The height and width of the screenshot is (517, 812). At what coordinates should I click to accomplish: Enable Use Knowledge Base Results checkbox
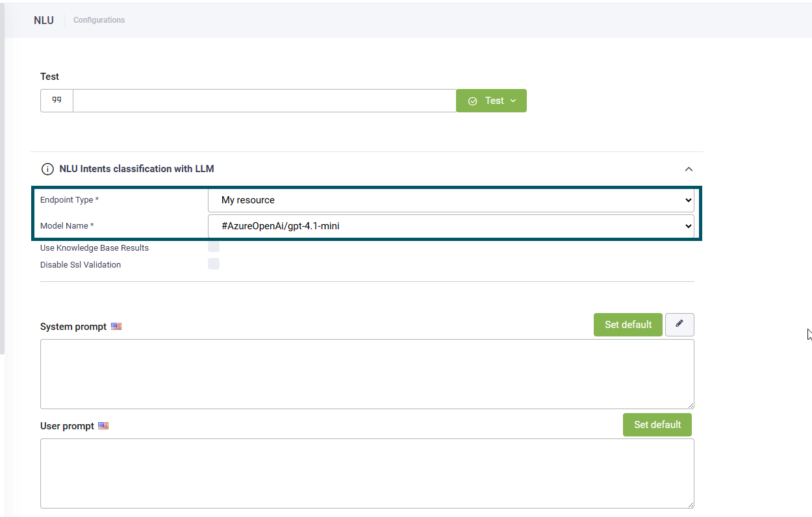tap(214, 247)
